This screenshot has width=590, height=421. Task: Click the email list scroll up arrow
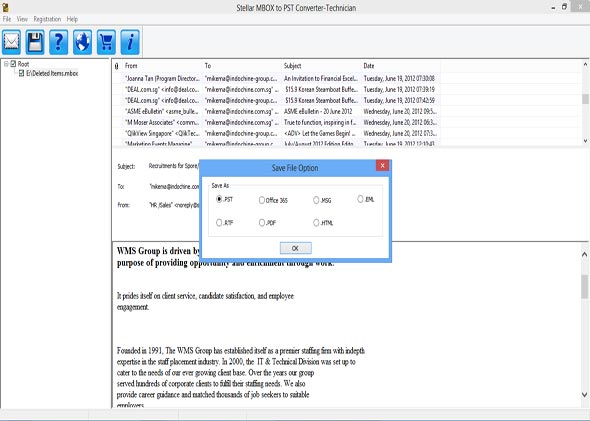[x=585, y=65]
